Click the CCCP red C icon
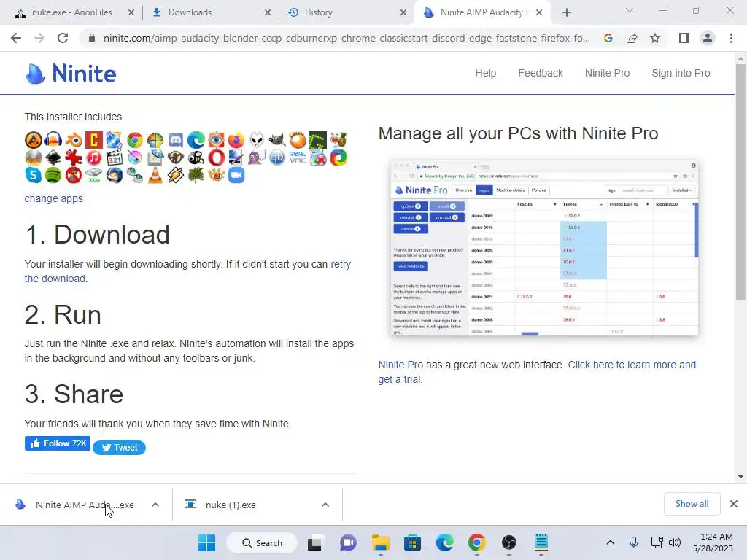The width and height of the screenshot is (747, 560). pyautogui.click(x=94, y=140)
